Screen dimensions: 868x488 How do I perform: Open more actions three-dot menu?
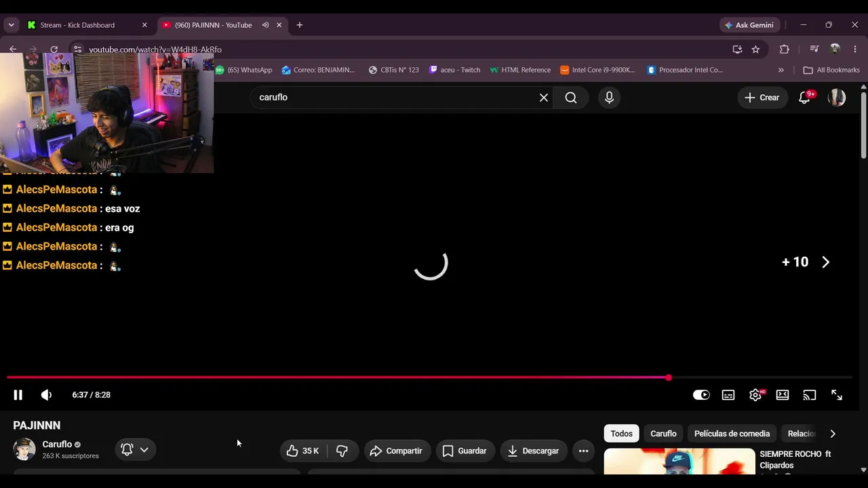click(583, 451)
